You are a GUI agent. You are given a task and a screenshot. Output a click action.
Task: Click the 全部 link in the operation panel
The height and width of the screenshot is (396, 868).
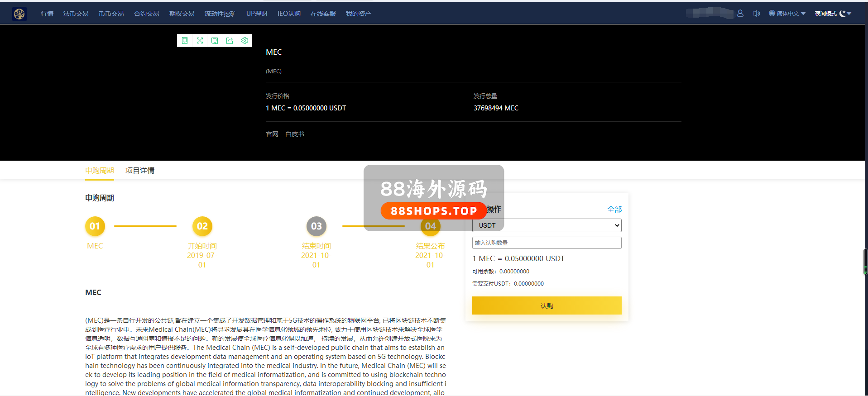pos(614,209)
